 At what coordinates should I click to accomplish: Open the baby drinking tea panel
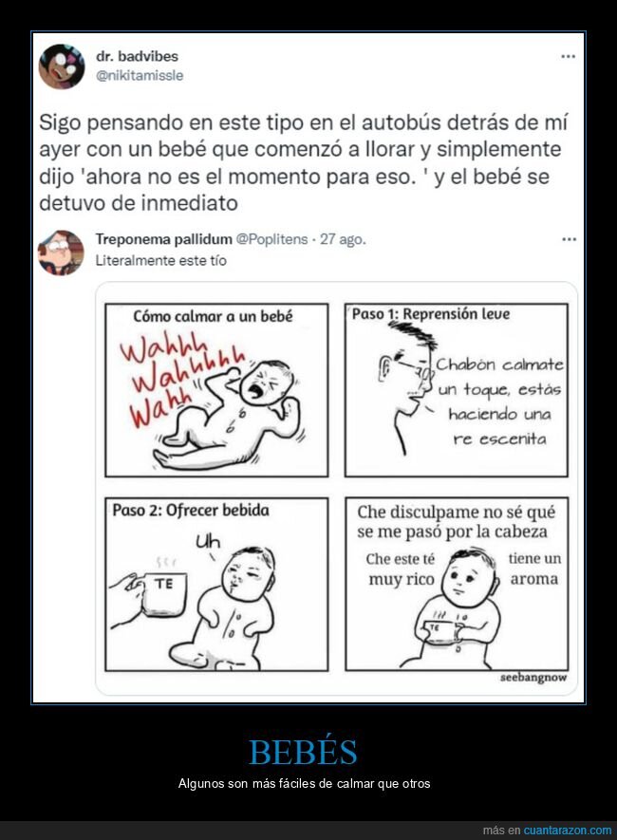click(457, 584)
